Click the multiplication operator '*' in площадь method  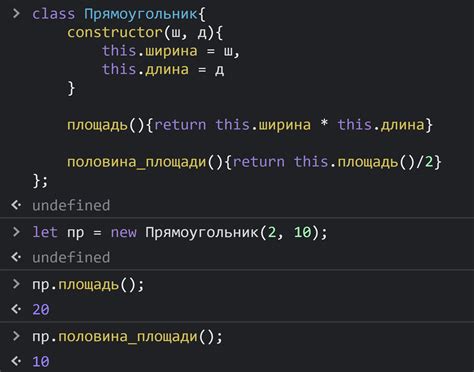pyautogui.click(x=324, y=123)
